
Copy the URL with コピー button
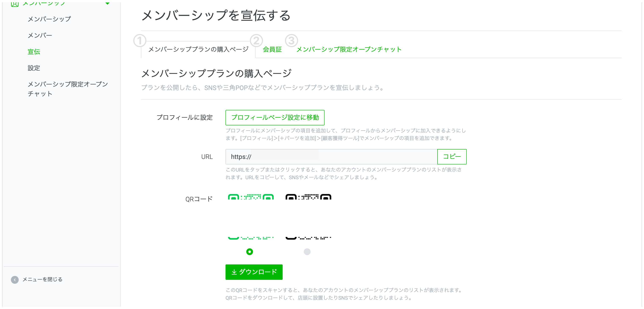(452, 157)
